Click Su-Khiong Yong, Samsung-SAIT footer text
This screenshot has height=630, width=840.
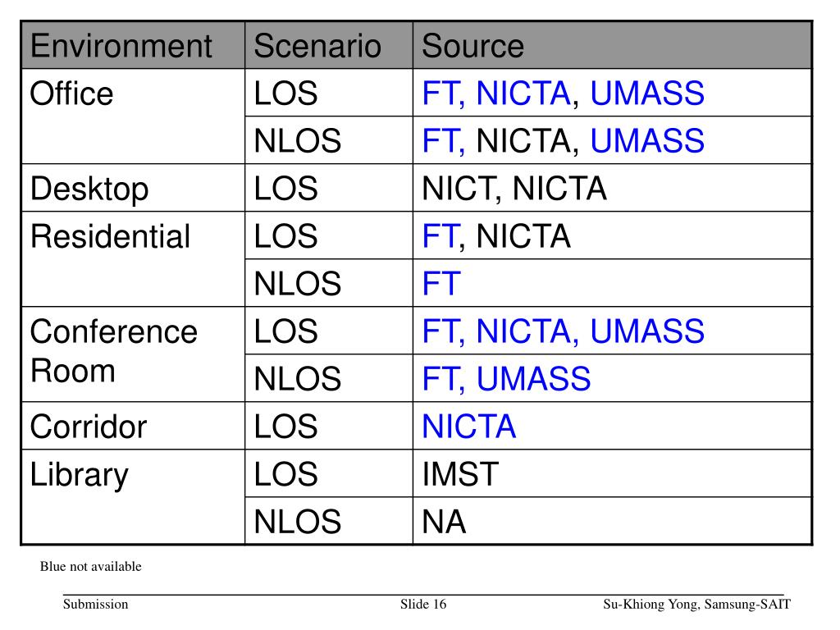click(x=696, y=605)
